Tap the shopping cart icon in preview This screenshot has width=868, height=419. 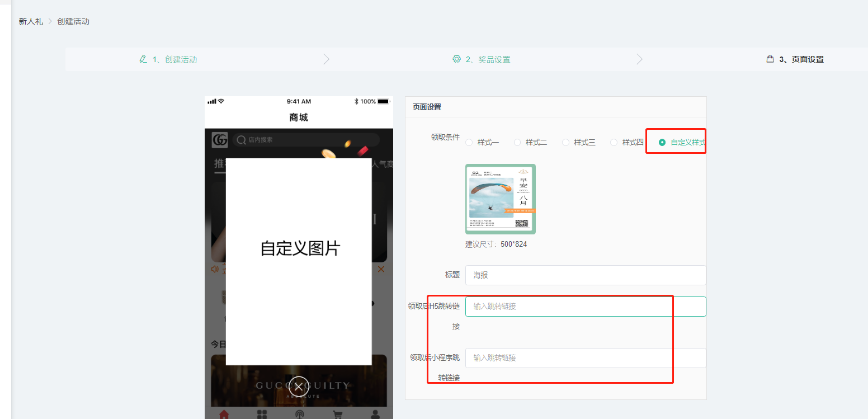(x=337, y=415)
